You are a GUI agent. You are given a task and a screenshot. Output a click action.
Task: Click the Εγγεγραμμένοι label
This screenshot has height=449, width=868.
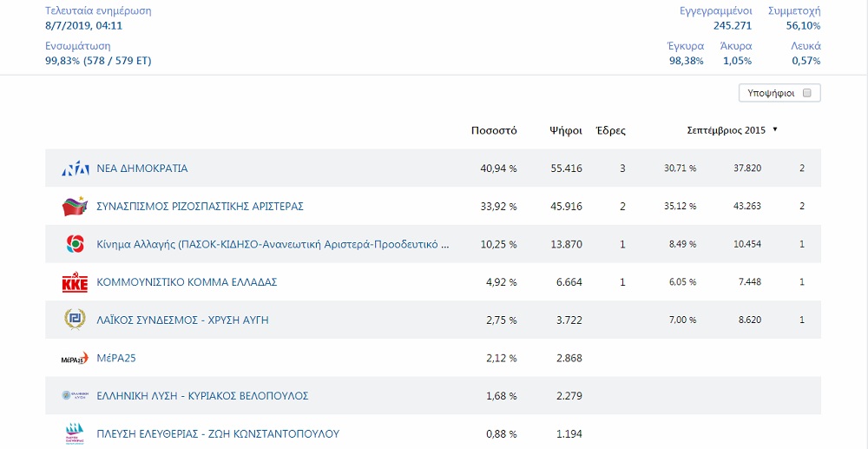pos(716,11)
